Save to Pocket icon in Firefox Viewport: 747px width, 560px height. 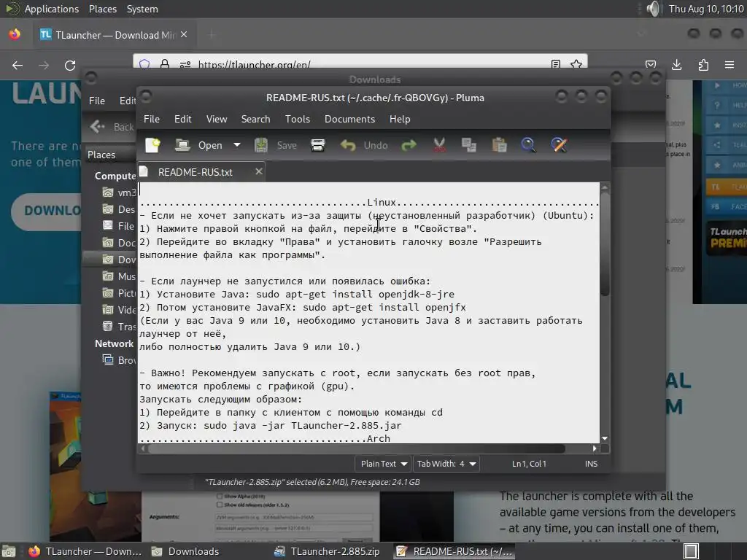coord(650,65)
